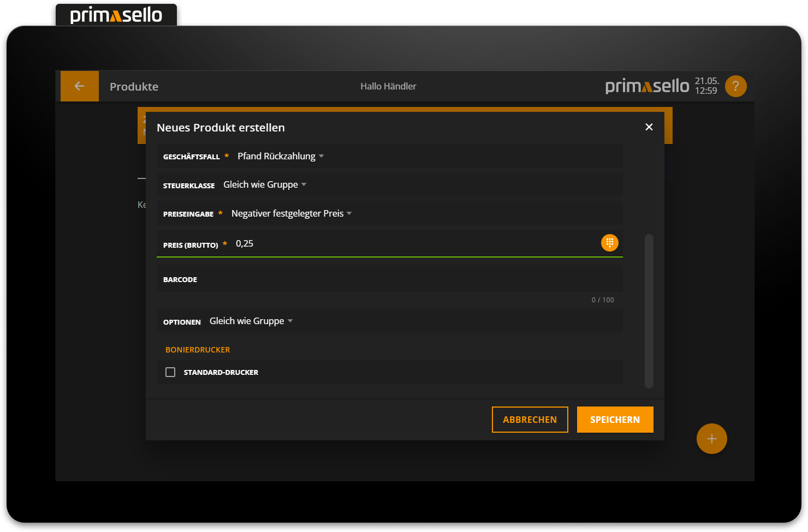Image resolution: width=808 pixels, height=532 pixels.
Task: Click the Produkte page title
Action: [134, 87]
